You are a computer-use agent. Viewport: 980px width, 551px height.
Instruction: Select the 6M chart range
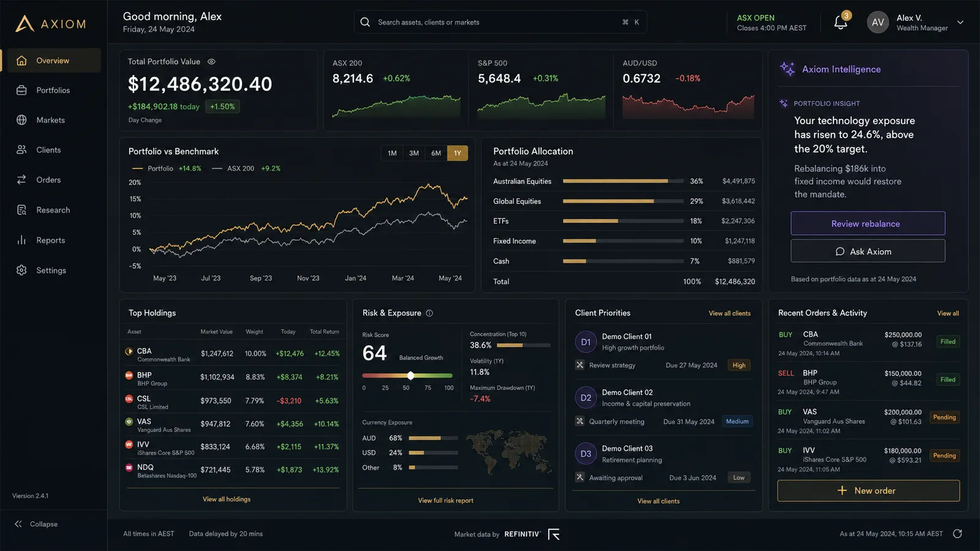436,153
